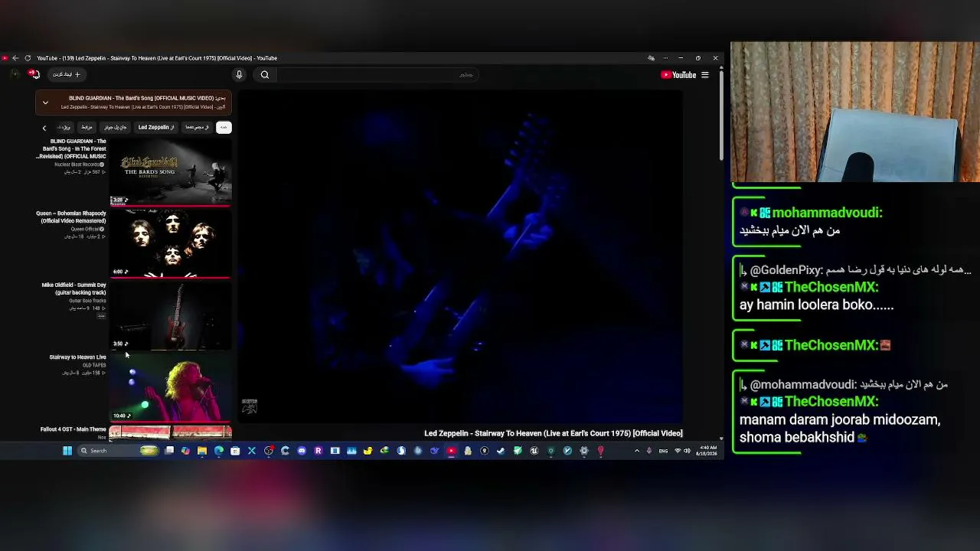Click the 'manam daram joorab midoozam' message
The width and height of the screenshot is (980, 551).
tap(840, 429)
